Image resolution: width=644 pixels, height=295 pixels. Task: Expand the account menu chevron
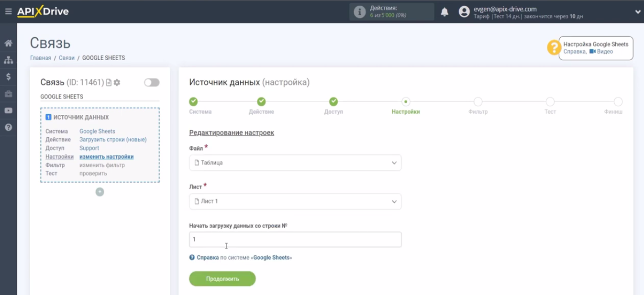[x=638, y=12]
